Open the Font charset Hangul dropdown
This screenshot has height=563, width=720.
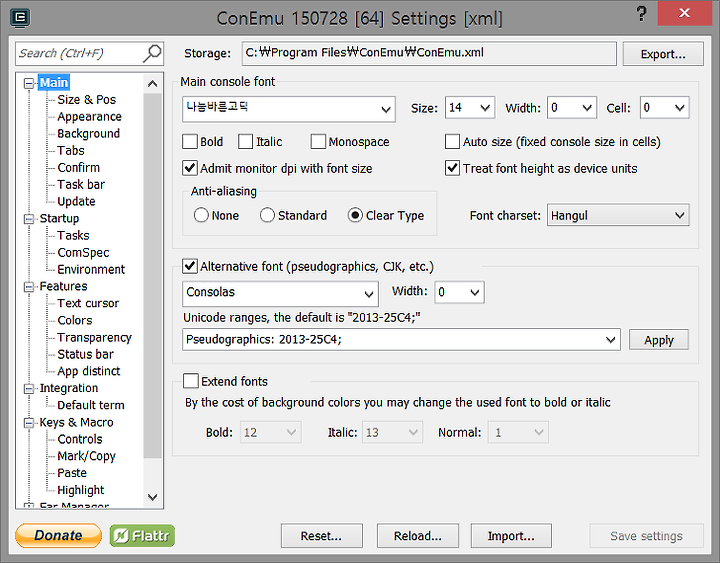tap(618, 215)
